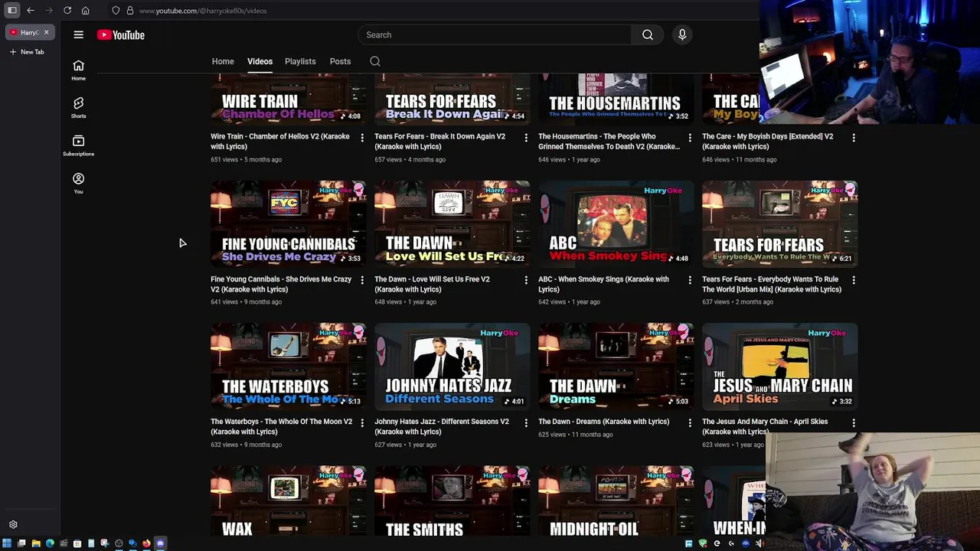The height and width of the screenshot is (551, 980).
Task: Open options for The Dawn Dreams video
Action: (x=690, y=422)
